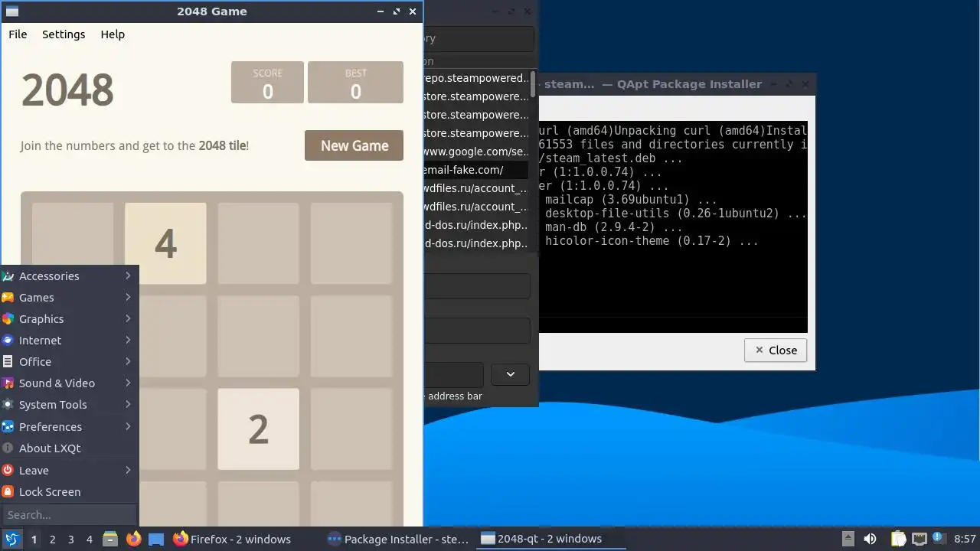The image size is (980, 551).
Task: Expand the Internet submenu arrow
Action: coord(128,340)
